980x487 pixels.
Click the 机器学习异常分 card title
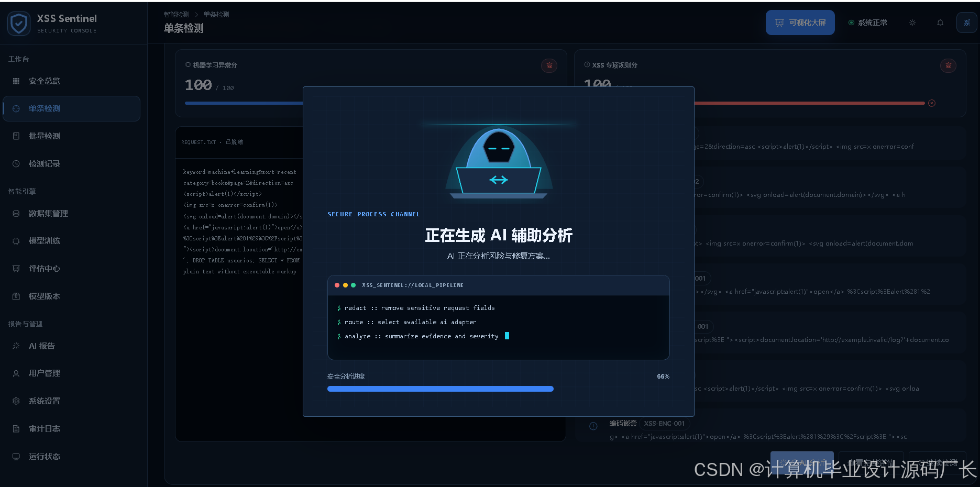click(215, 65)
